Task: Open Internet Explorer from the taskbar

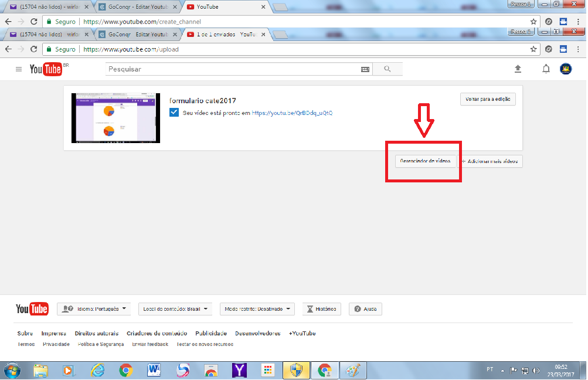Action: point(97,371)
